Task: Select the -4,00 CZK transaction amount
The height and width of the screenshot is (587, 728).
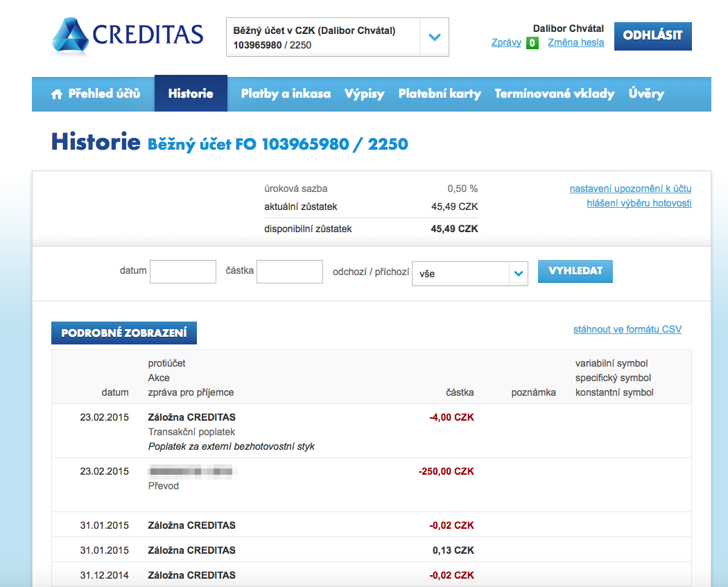Action: [452, 417]
